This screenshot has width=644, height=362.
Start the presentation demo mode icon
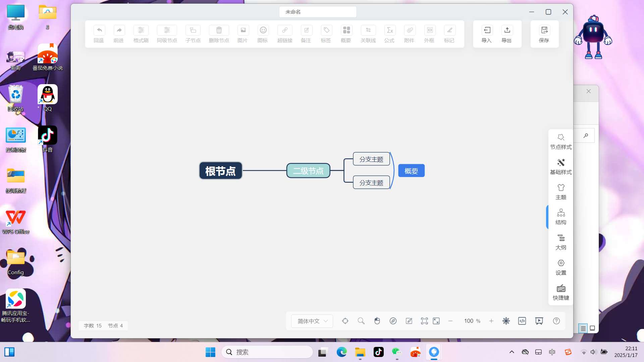539,321
